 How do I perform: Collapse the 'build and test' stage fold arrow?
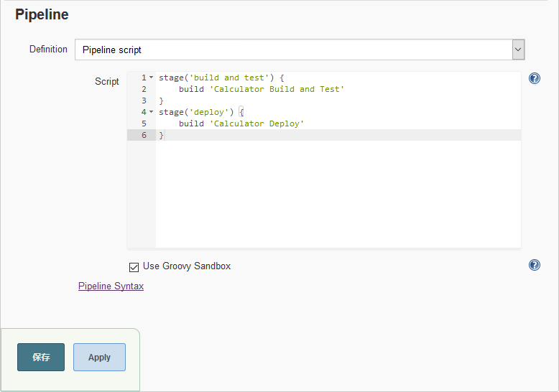click(151, 78)
